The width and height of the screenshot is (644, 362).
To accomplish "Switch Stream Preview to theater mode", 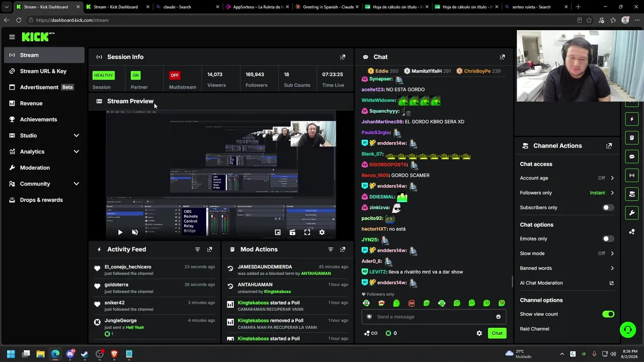I will 292,232.
